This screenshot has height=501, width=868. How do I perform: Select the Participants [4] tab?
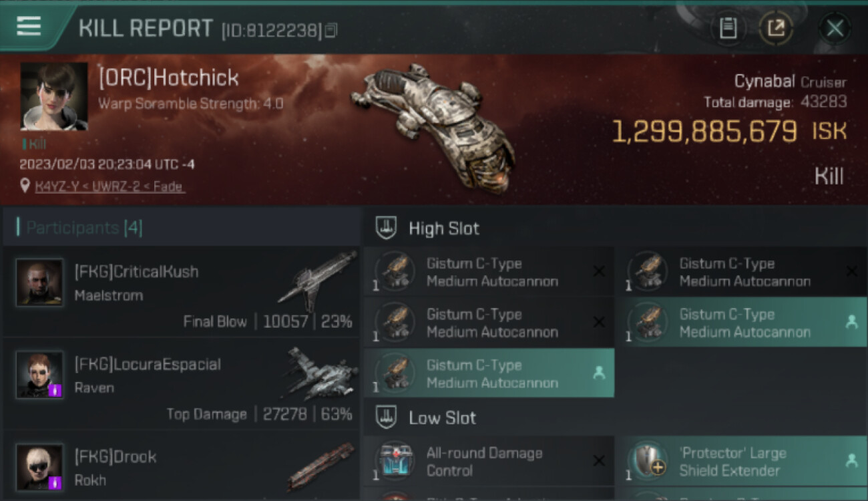click(84, 228)
